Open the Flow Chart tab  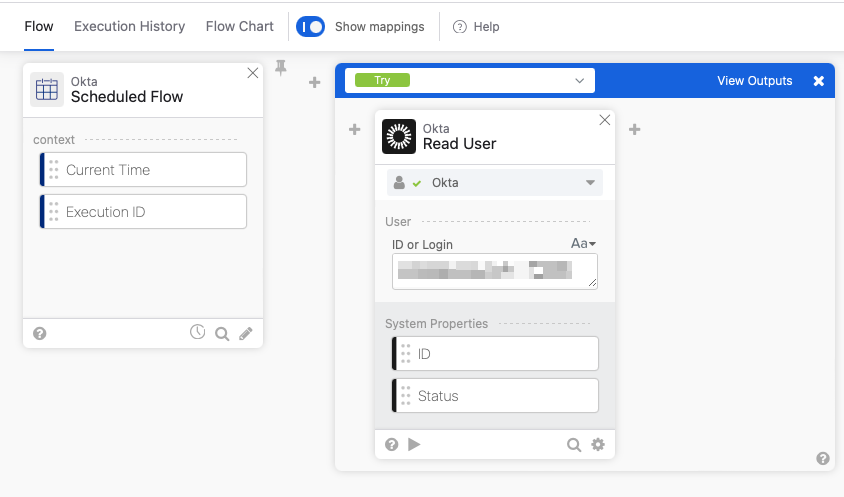[x=240, y=26]
